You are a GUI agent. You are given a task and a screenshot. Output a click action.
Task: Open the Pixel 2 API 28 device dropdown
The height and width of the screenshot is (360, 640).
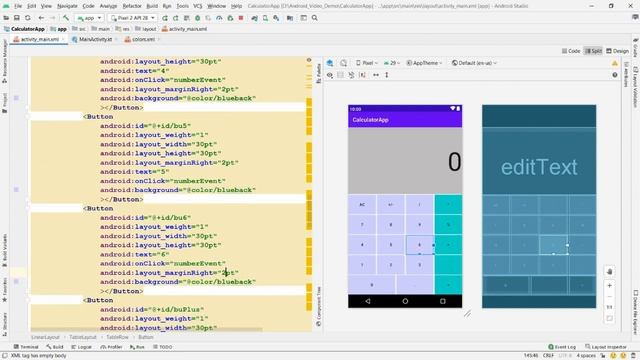pos(133,18)
